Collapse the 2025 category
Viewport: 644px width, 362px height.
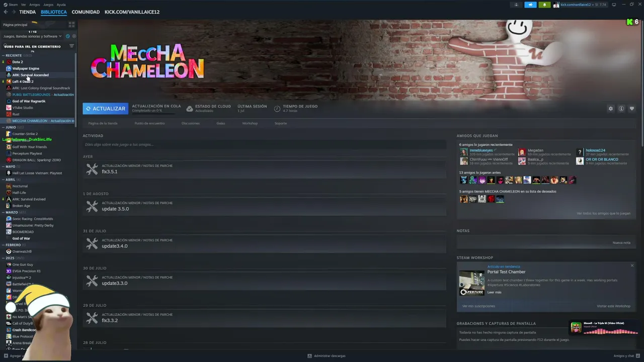point(3,258)
